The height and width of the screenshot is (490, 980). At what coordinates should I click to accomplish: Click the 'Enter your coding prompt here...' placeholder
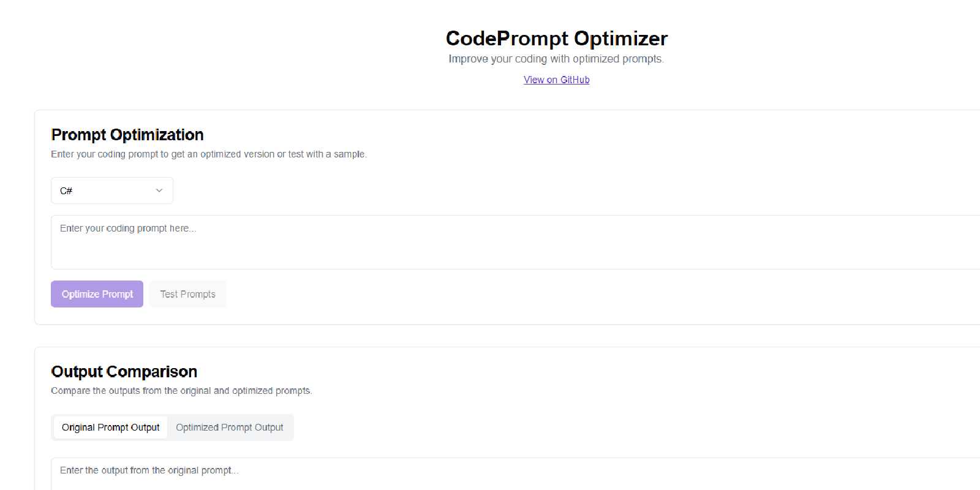click(127, 228)
